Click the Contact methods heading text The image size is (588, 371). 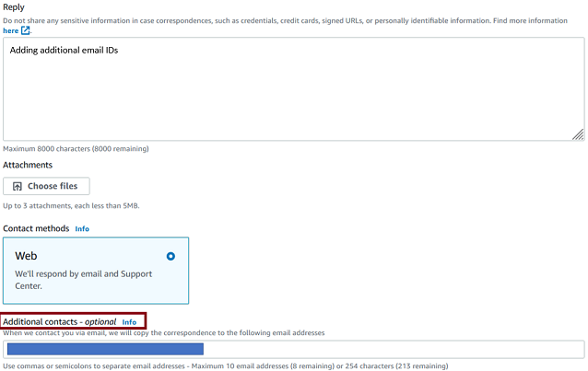36,228
